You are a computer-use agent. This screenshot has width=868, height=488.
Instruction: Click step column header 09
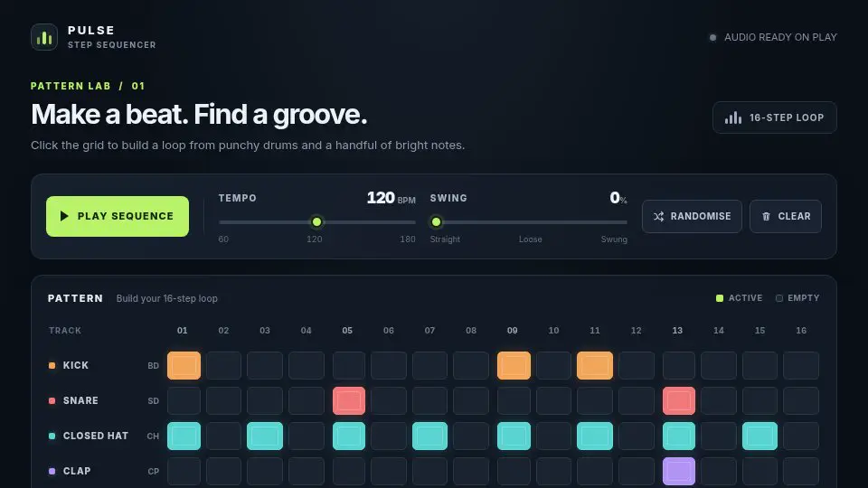512,331
